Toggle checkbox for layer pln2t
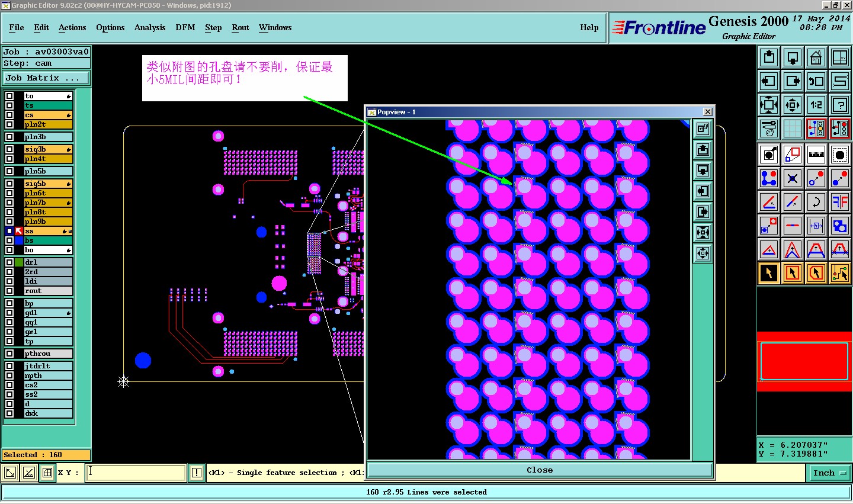 [x=9, y=124]
